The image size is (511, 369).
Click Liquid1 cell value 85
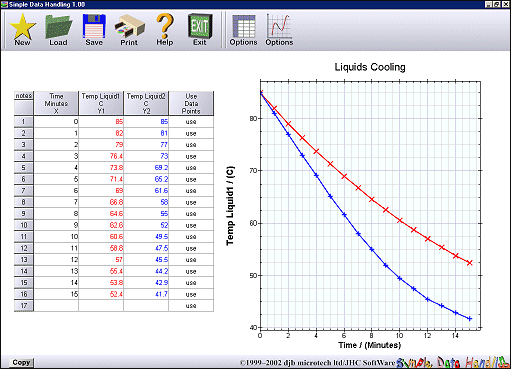pos(101,122)
